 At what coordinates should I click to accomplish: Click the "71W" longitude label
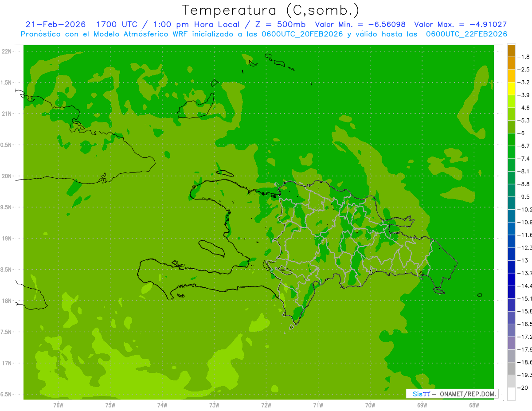pos(318,405)
